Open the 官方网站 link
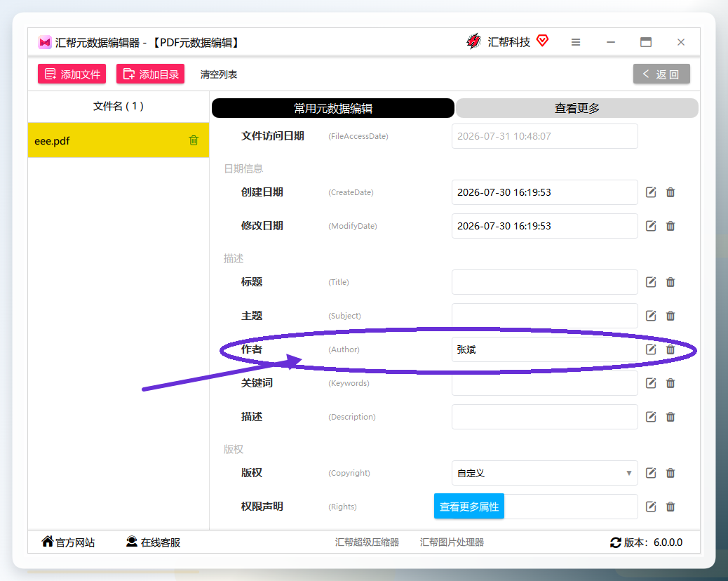This screenshot has width=728, height=581. pyautogui.click(x=68, y=542)
